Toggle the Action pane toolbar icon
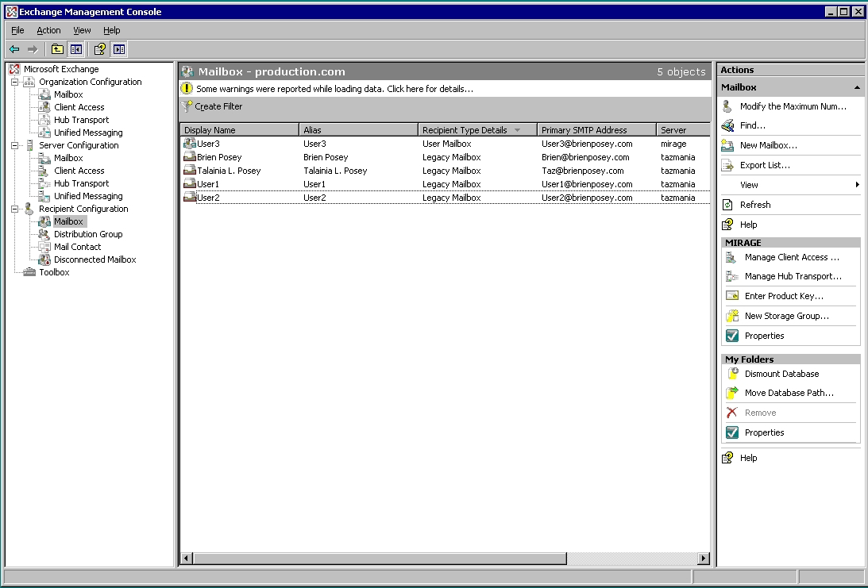868x588 pixels. click(118, 49)
